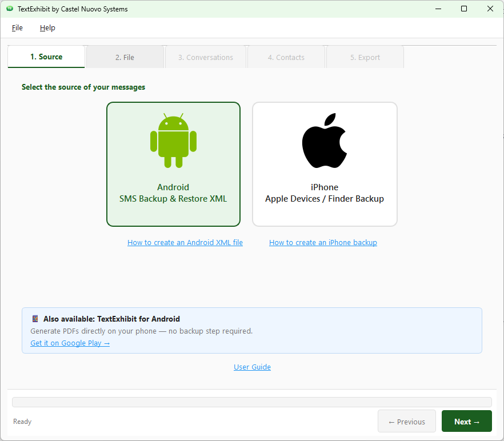This screenshot has height=441, width=504.
Task: Open the File menu
Action: 17,28
